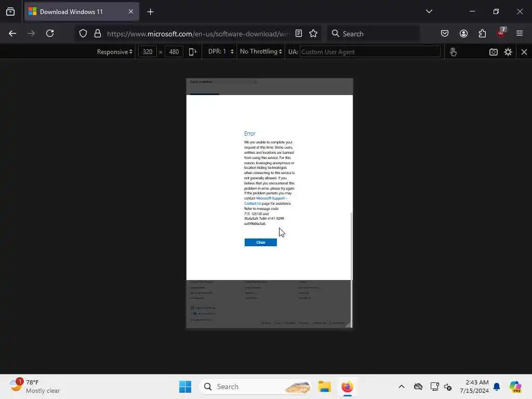
Task: Open a new tab with plus button
Action: tap(150, 12)
